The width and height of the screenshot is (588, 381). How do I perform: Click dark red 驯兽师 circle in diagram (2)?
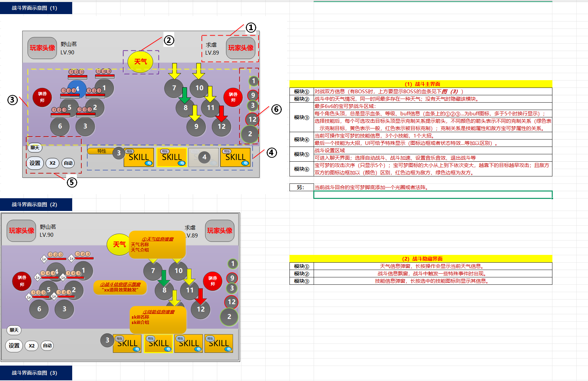(x=22, y=281)
